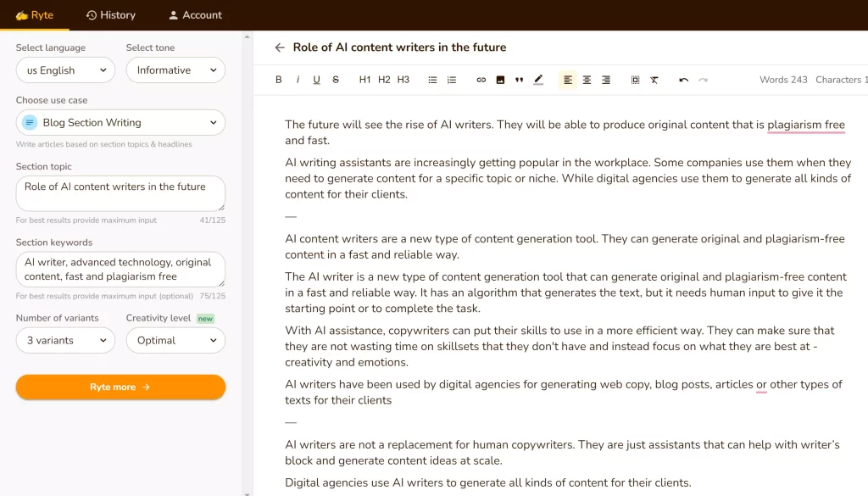Image resolution: width=868 pixels, height=496 pixels.
Task: Click the paragraph starting 'AI writing assistants'
Action: pos(568,178)
